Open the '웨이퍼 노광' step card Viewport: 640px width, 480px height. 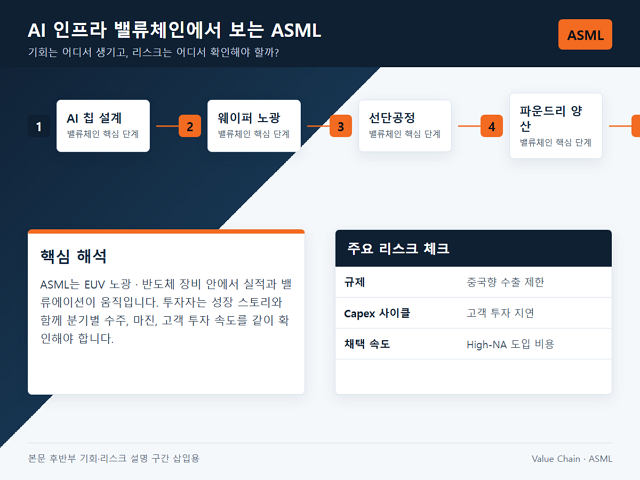(x=254, y=126)
